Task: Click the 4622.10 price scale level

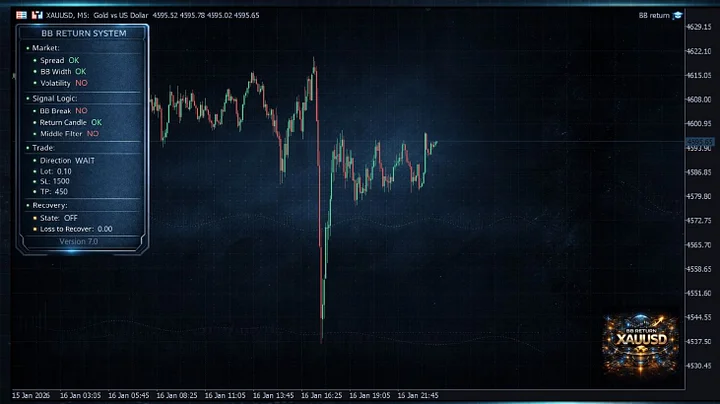Action: coord(699,51)
